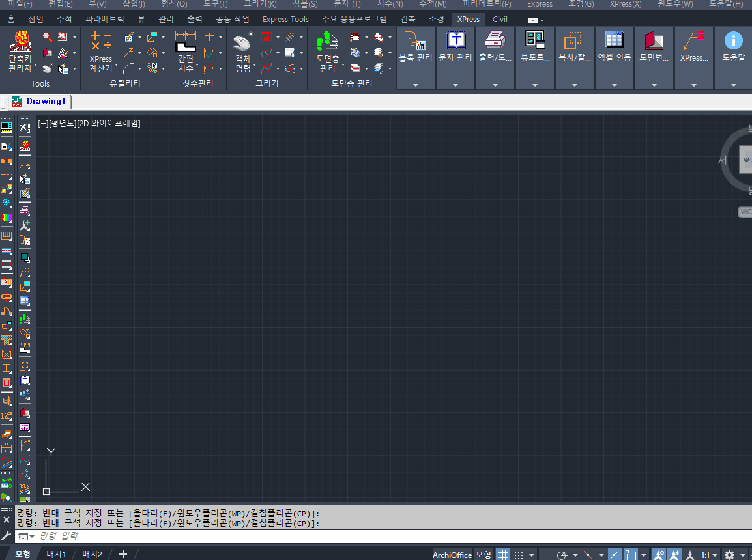Toggle grid display in status bar
This screenshot has height=560, width=752.
tap(502, 555)
